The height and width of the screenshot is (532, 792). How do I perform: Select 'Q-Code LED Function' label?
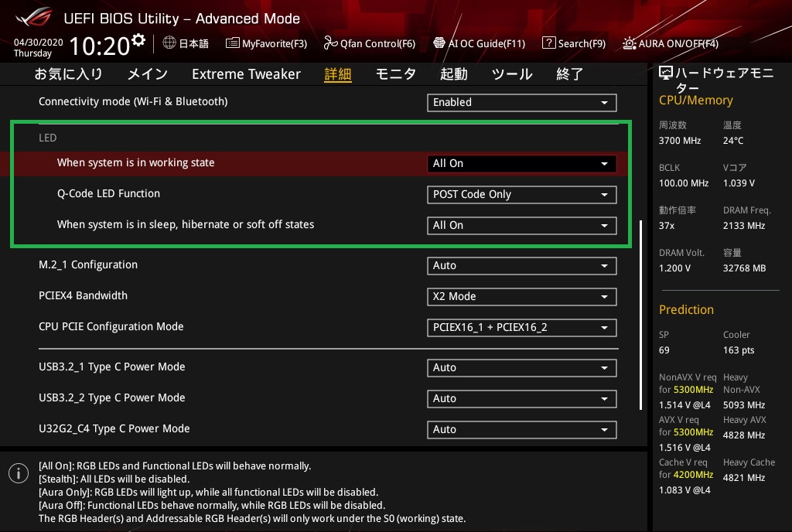(x=108, y=193)
